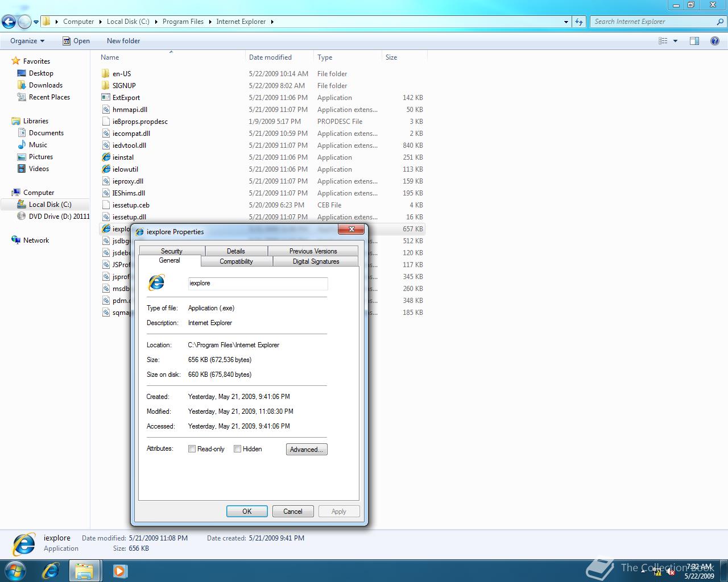This screenshot has height=582, width=728.
Task: Click the refresh button beside address bar
Action: [x=579, y=22]
